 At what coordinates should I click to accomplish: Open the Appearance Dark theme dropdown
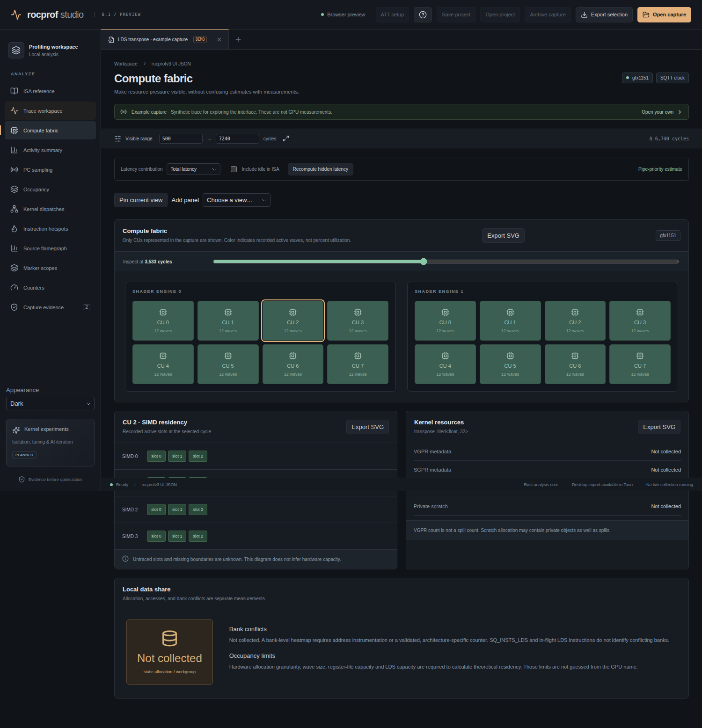pyautogui.click(x=50, y=404)
